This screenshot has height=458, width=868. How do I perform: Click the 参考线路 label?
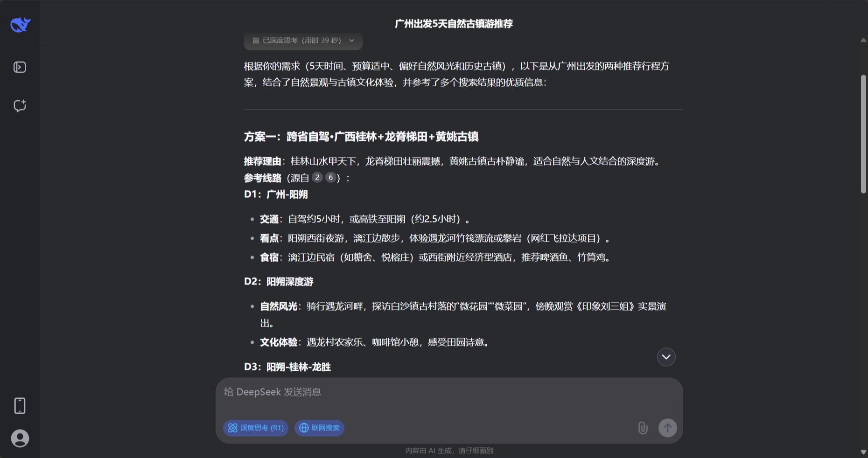262,178
